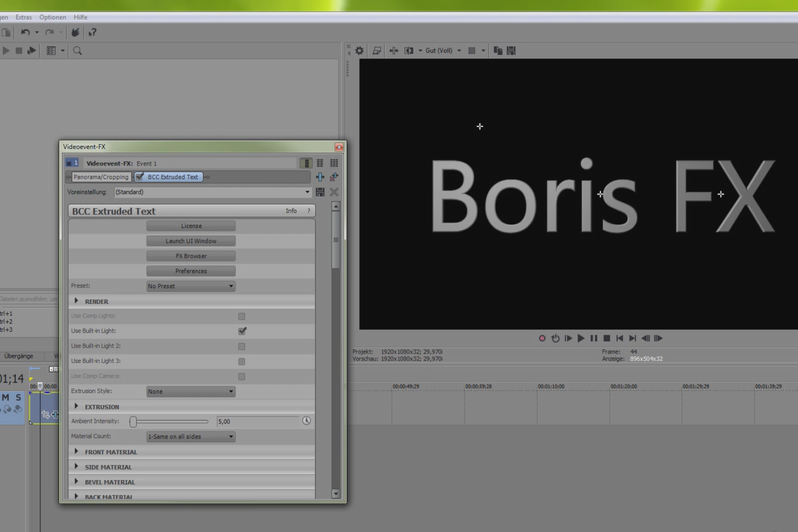Copy snapshot to clipboard icon
Viewport: 798px width, 532px height.
click(x=498, y=51)
